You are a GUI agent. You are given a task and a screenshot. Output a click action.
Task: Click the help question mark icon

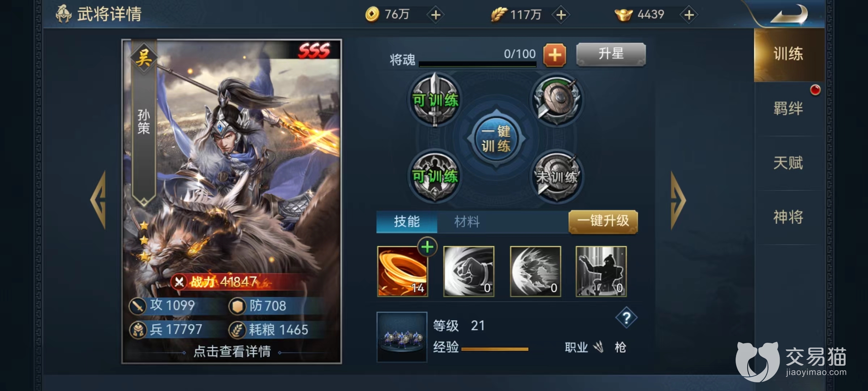[x=626, y=318]
